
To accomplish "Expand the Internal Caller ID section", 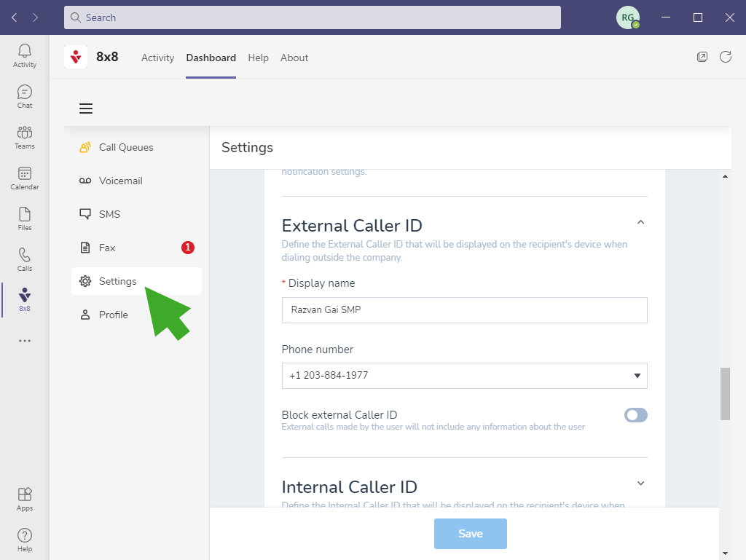I will click(640, 484).
